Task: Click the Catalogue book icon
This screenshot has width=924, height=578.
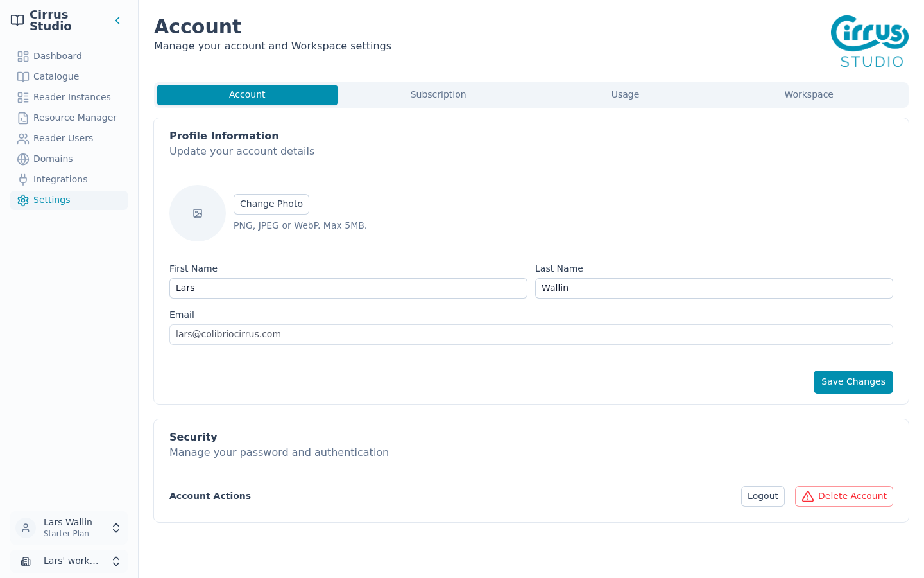Action: (23, 77)
